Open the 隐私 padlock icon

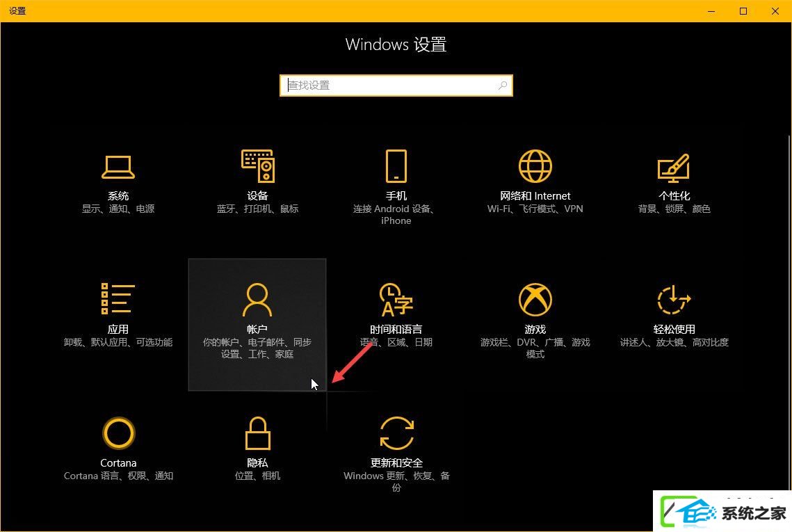click(x=257, y=433)
